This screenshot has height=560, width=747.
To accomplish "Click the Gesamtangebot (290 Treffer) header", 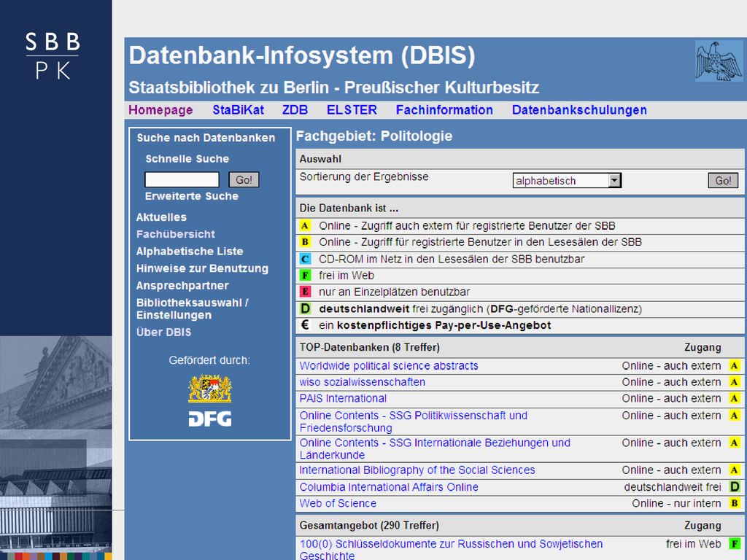I will point(368,526).
